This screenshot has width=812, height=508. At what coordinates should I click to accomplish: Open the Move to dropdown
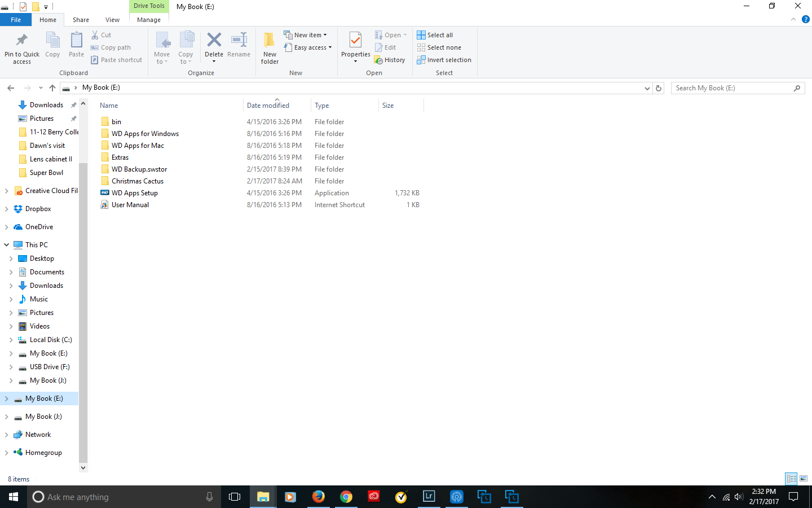(162, 48)
